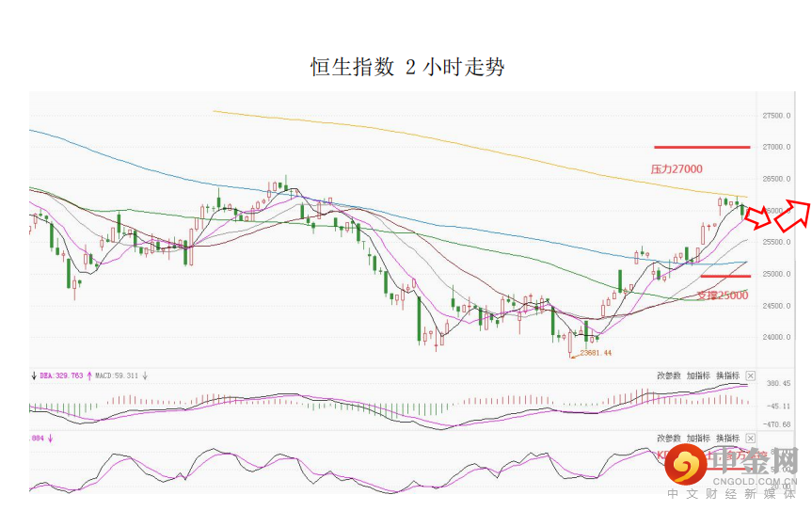Close the bottom oscillator indicator panel
The height and width of the screenshot is (511, 812).
tap(750, 439)
